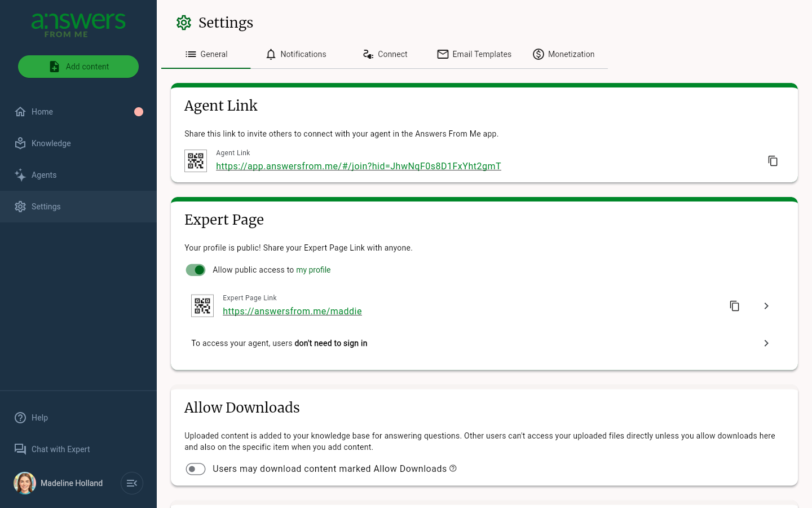
Task: Switch to the General tab
Action: [206, 54]
